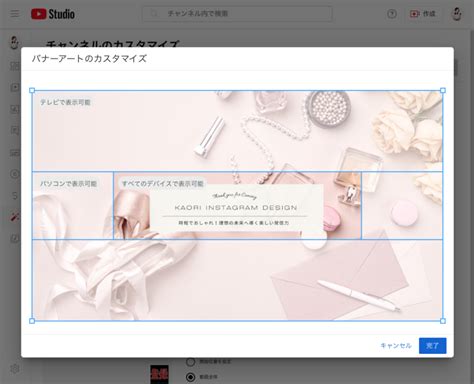Click the top-right crop handle of the banner

(x=443, y=90)
